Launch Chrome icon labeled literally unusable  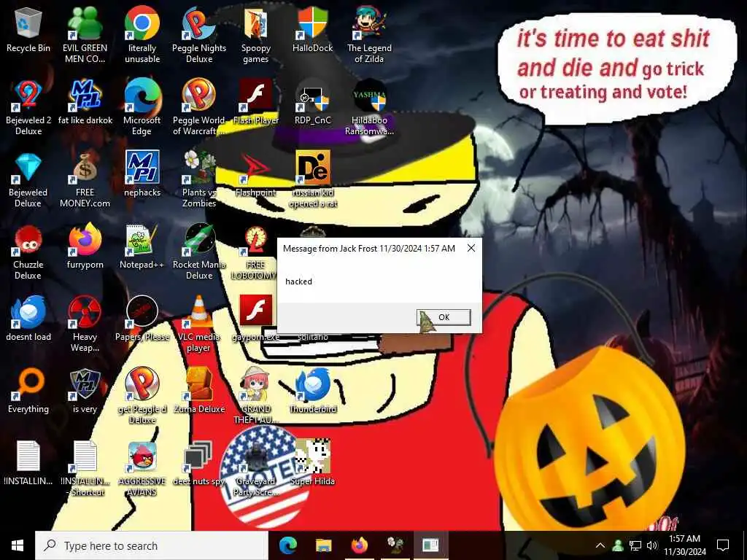pos(142,35)
